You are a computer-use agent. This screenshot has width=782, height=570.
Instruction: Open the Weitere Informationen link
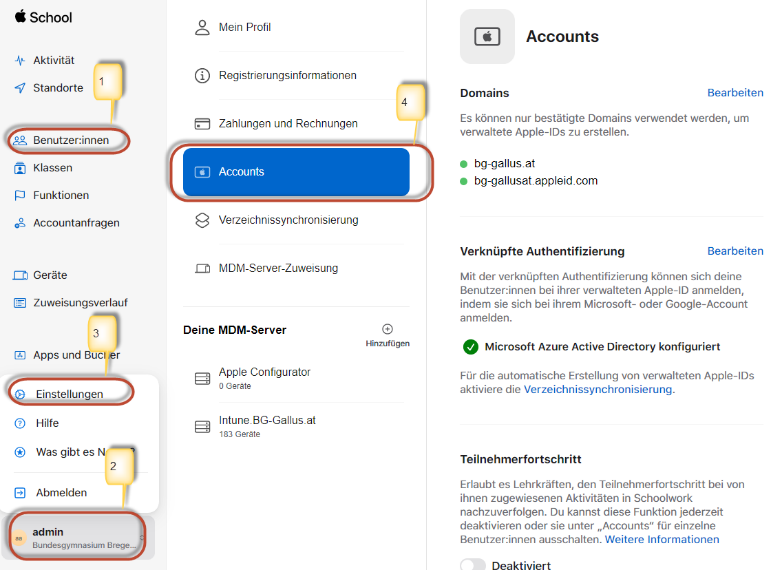click(x=662, y=539)
